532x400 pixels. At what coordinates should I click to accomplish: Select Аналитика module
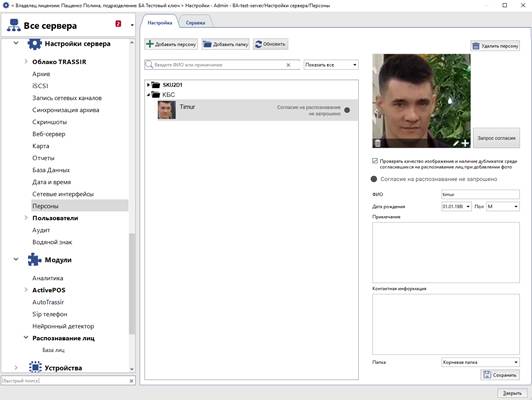pyautogui.click(x=48, y=278)
